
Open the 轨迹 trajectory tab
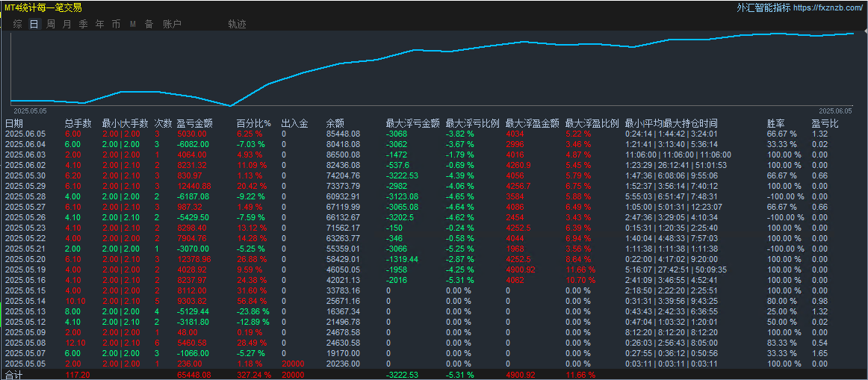pos(237,25)
